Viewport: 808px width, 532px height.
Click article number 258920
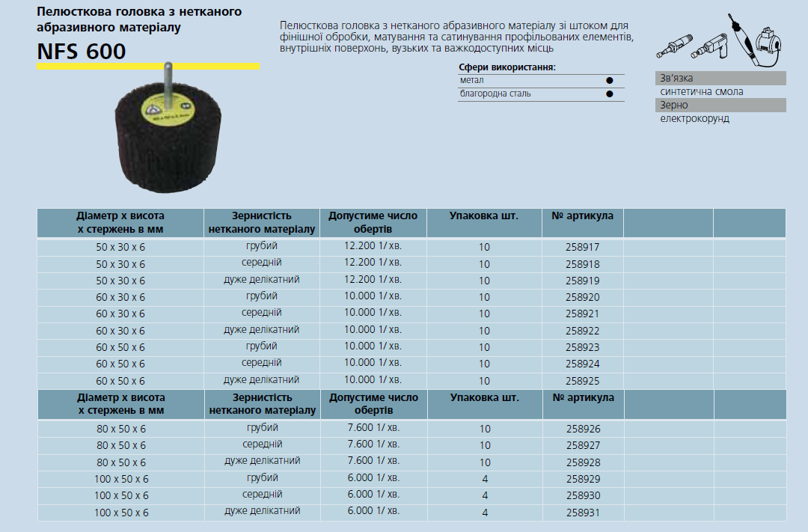click(x=582, y=298)
